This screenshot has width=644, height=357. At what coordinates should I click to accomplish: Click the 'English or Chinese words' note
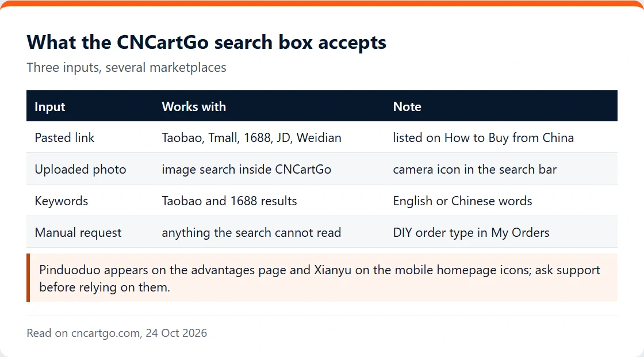point(501,201)
